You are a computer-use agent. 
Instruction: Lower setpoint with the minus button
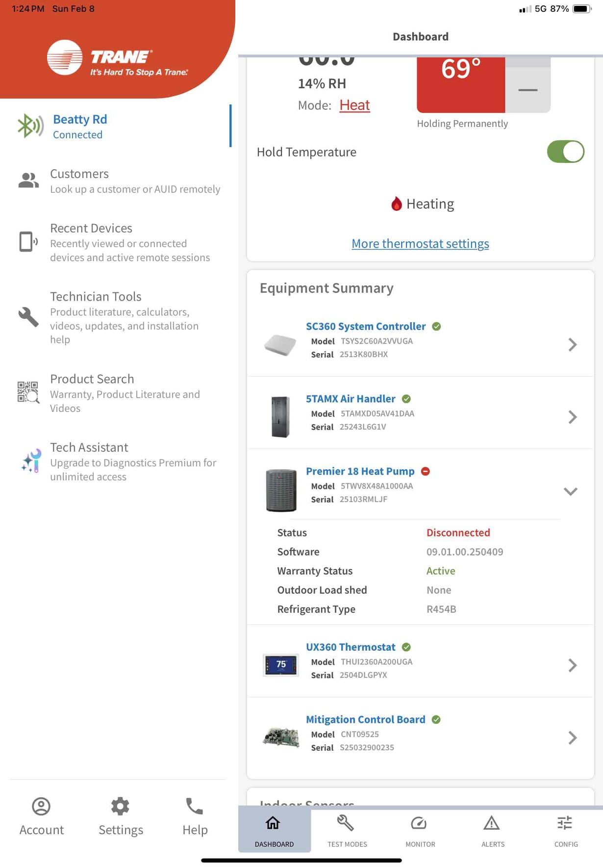528,90
